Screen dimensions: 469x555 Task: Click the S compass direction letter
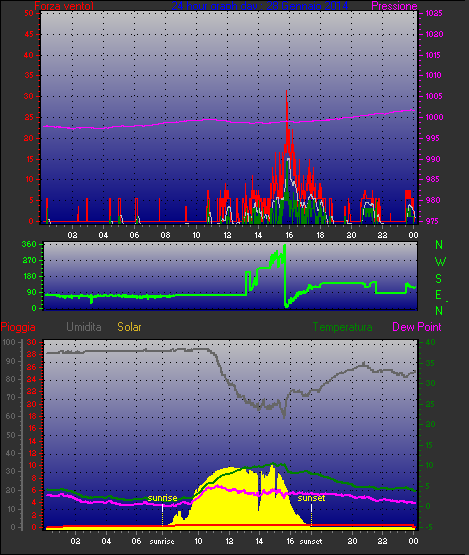click(x=439, y=279)
